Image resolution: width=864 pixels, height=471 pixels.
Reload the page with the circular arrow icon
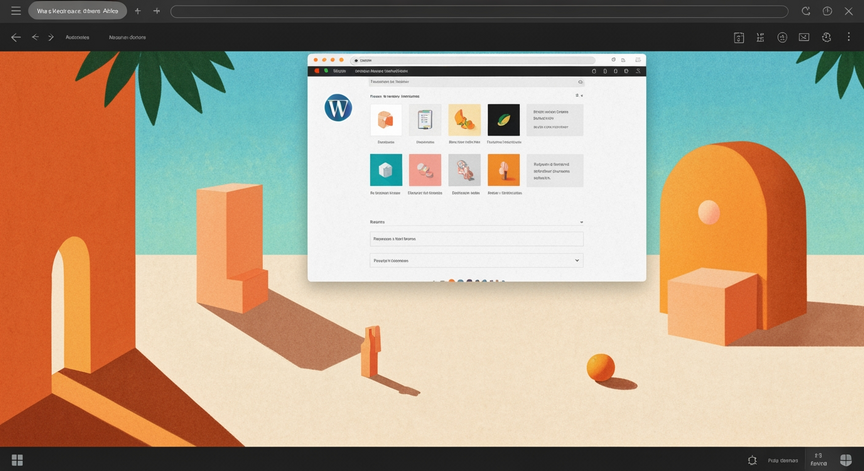pyautogui.click(x=806, y=11)
